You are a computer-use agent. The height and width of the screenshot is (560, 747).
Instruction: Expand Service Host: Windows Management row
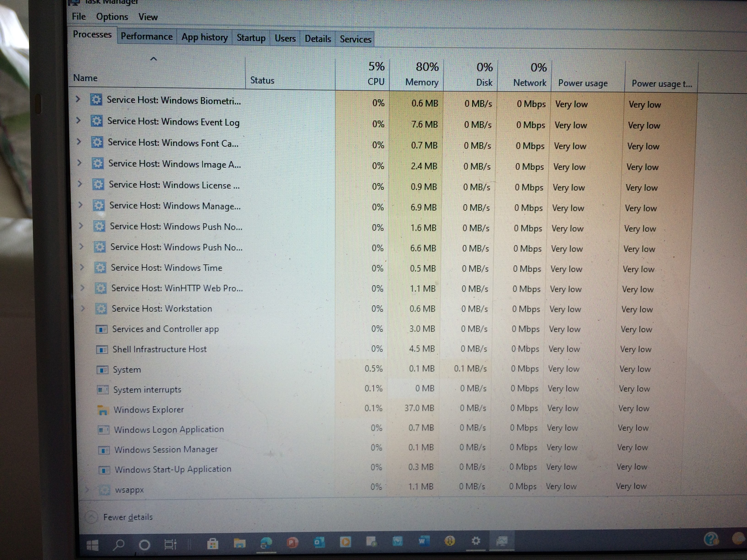81,205
